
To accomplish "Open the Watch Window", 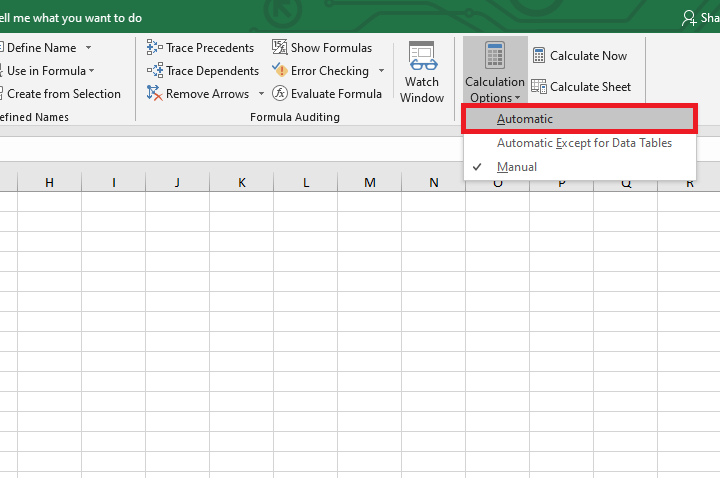I will pos(422,72).
